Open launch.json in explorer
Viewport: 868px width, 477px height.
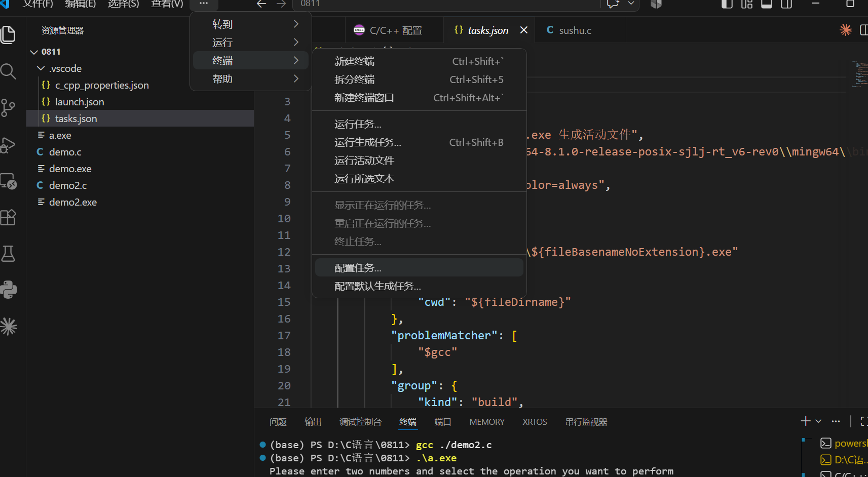coord(80,102)
